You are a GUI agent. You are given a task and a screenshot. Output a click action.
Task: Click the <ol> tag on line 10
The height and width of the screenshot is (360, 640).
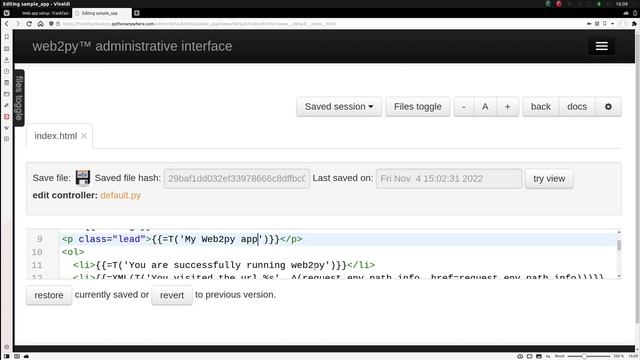[73, 252]
